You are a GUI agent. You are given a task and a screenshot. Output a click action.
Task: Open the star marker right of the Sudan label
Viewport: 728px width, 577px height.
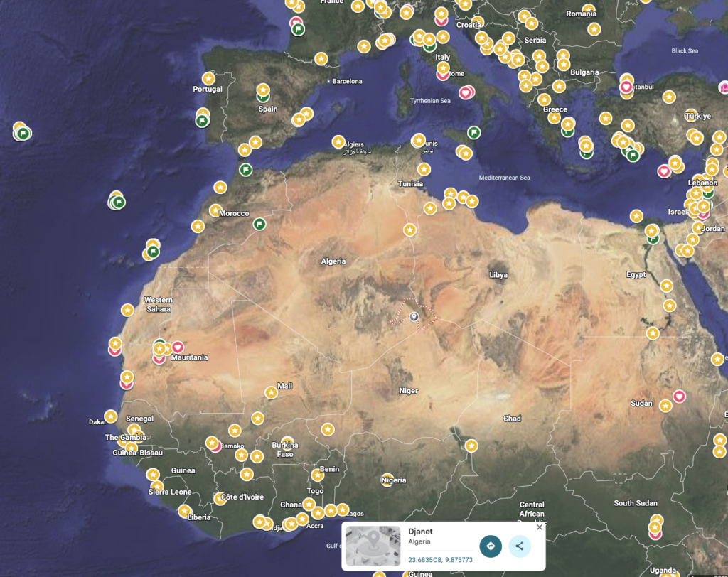tap(665, 406)
